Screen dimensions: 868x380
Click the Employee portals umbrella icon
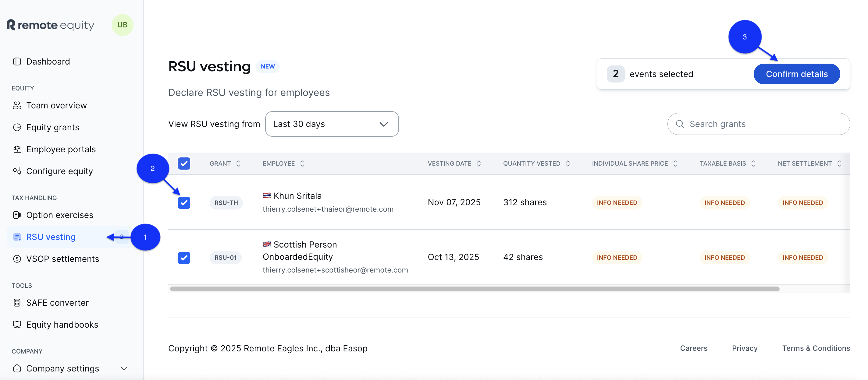tap(17, 149)
